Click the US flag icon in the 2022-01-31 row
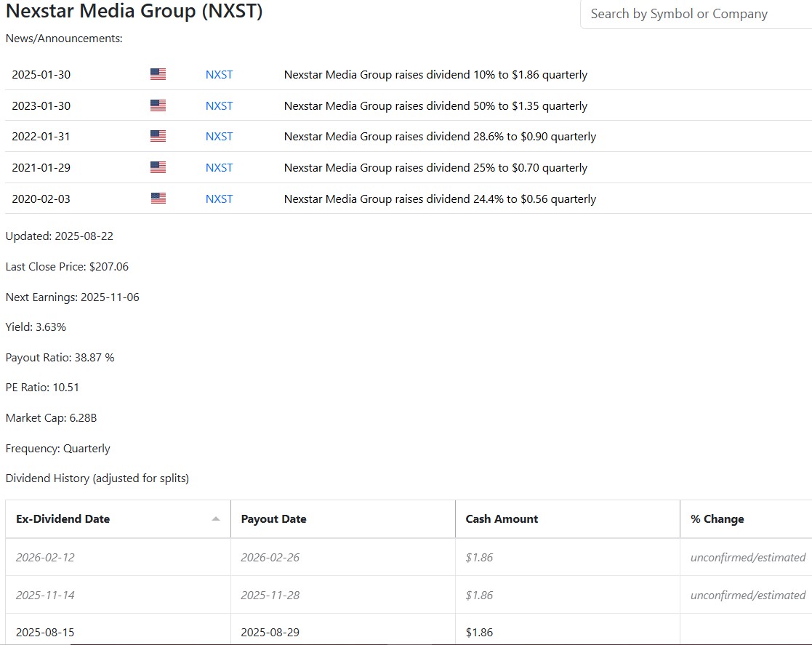The height and width of the screenshot is (645, 812). [158, 136]
